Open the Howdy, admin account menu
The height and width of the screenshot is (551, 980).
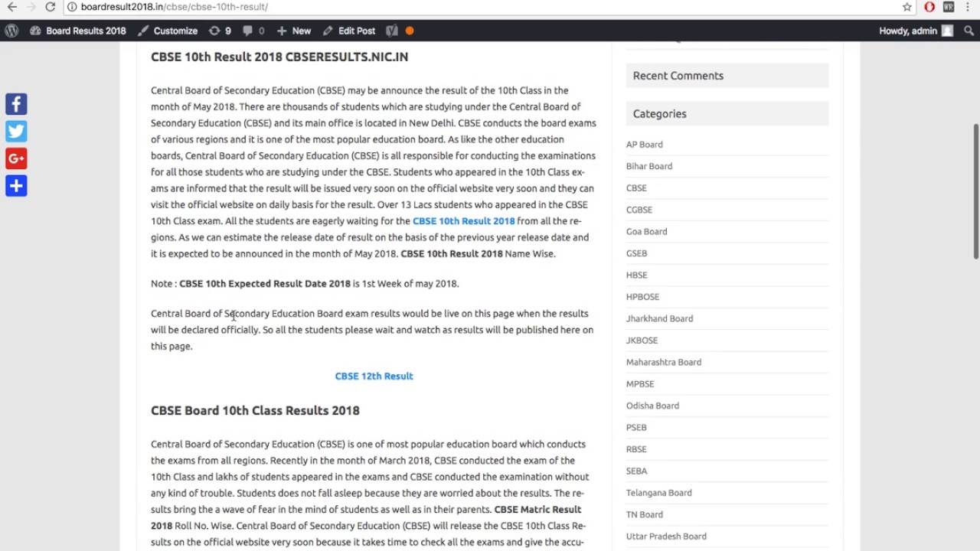click(x=916, y=31)
